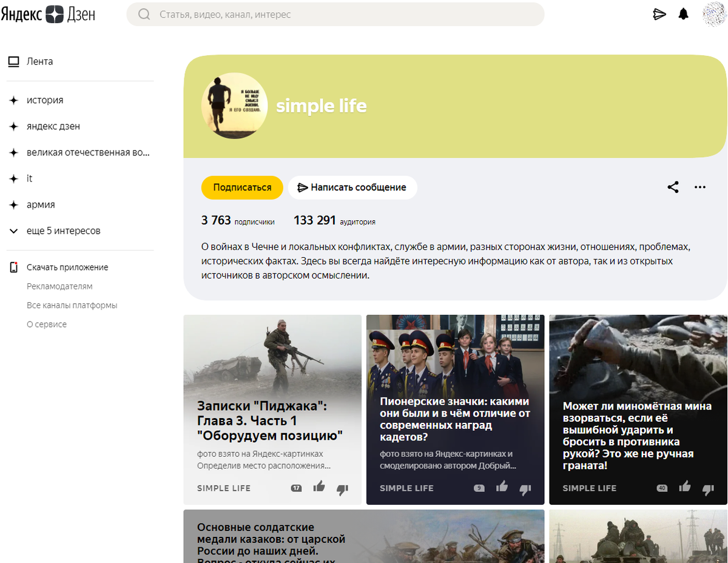728x563 pixels.
Task: Dislike the Пионерские значки article
Action: pyautogui.click(x=525, y=489)
